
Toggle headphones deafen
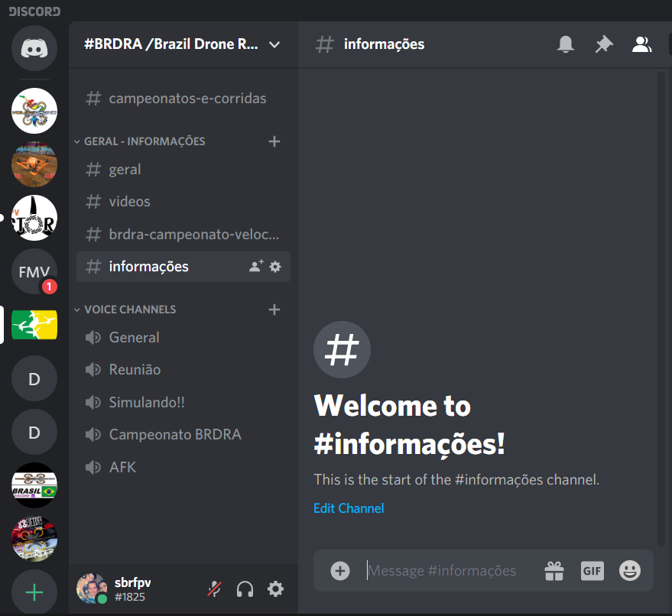coord(245,589)
